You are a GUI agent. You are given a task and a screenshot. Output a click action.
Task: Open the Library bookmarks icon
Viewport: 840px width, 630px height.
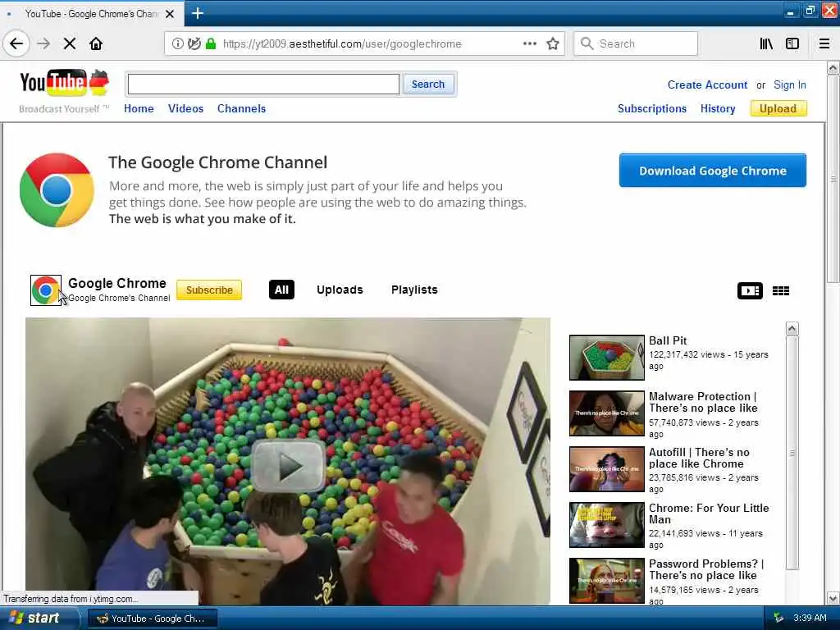point(766,43)
